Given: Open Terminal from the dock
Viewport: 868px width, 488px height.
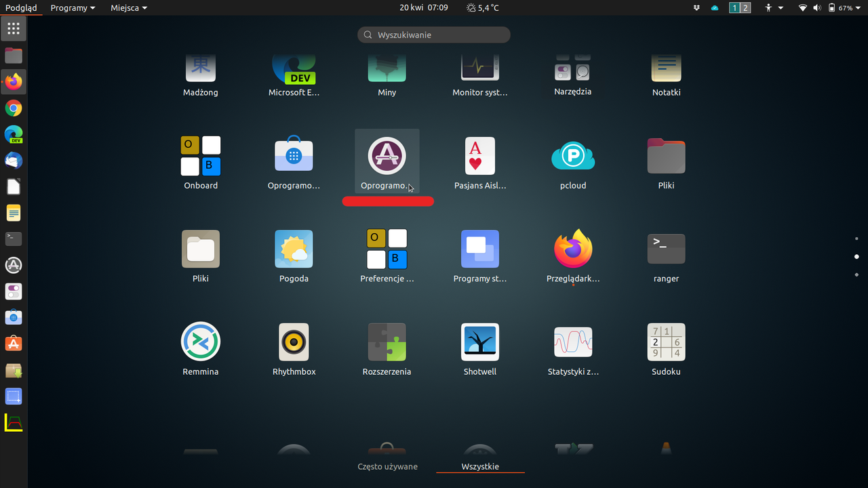Looking at the screenshot, I should (14, 239).
